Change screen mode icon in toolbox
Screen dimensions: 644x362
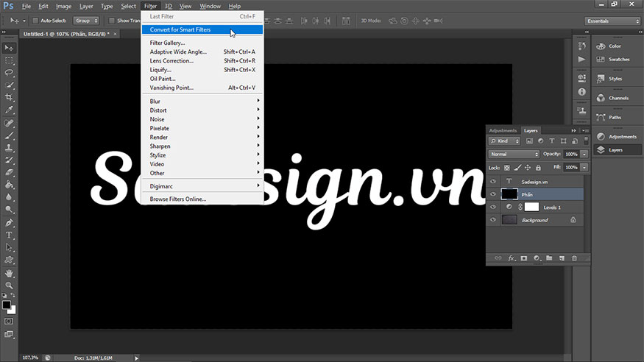pos(9,334)
